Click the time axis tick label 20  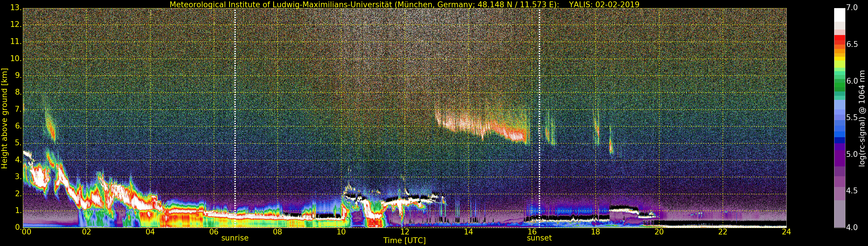click(x=659, y=232)
